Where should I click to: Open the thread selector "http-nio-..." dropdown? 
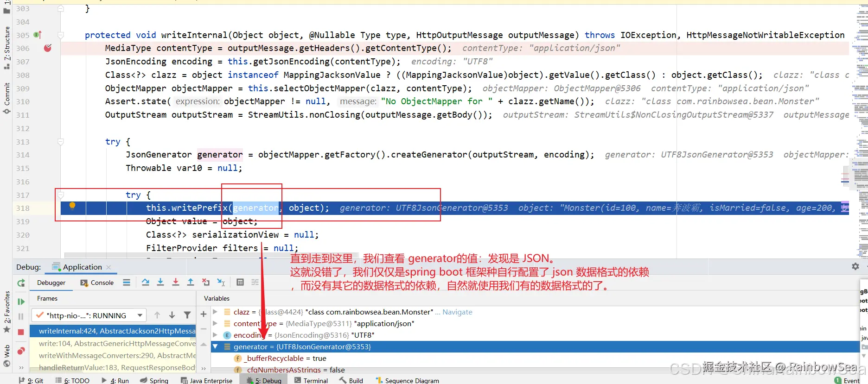pyautogui.click(x=89, y=315)
